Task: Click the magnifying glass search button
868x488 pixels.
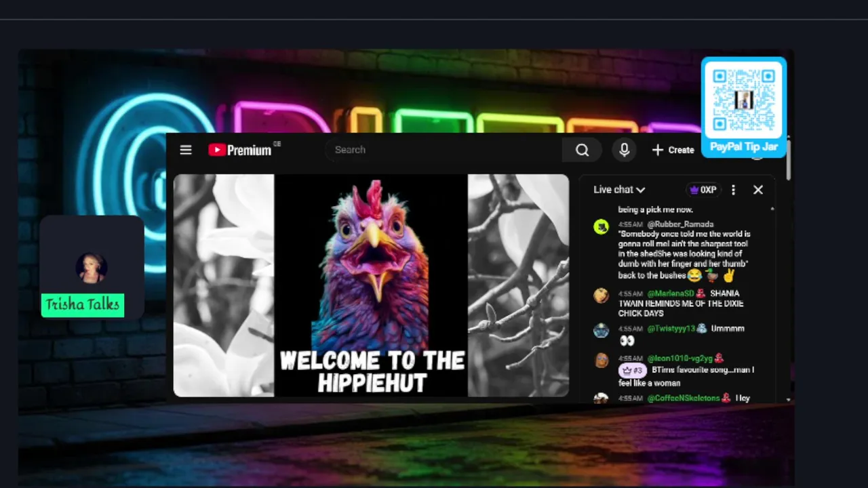Action: click(583, 150)
